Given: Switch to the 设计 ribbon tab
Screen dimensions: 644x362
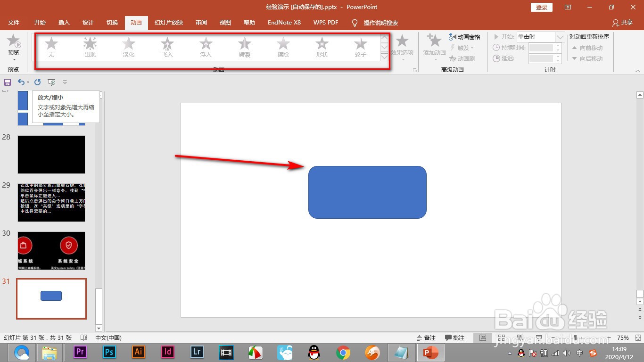Looking at the screenshot, I should point(88,23).
